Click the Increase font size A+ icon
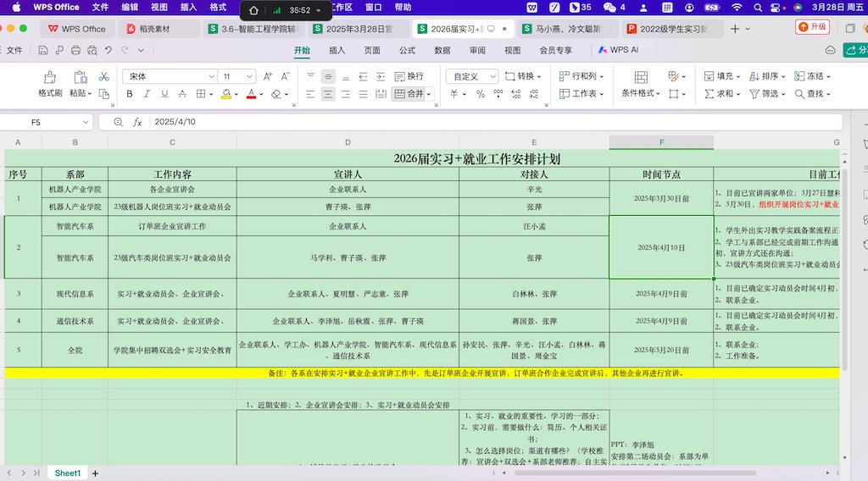The image size is (868, 481). [x=267, y=76]
